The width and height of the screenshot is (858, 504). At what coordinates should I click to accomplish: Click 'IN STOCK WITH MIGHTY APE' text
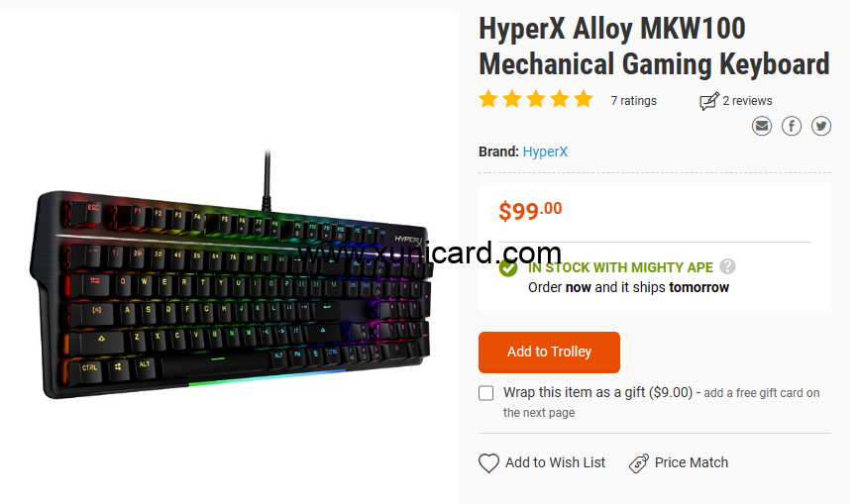pyautogui.click(x=620, y=267)
